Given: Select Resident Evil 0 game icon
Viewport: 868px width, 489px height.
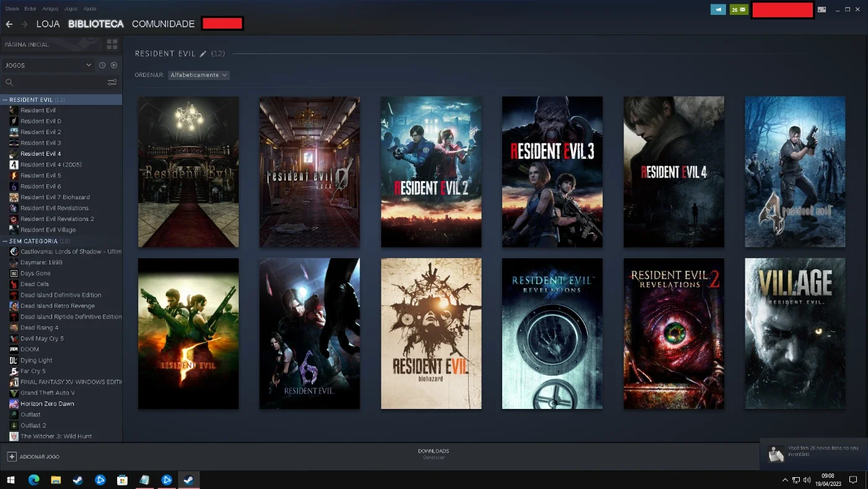Looking at the screenshot, I should pos(14,121).
